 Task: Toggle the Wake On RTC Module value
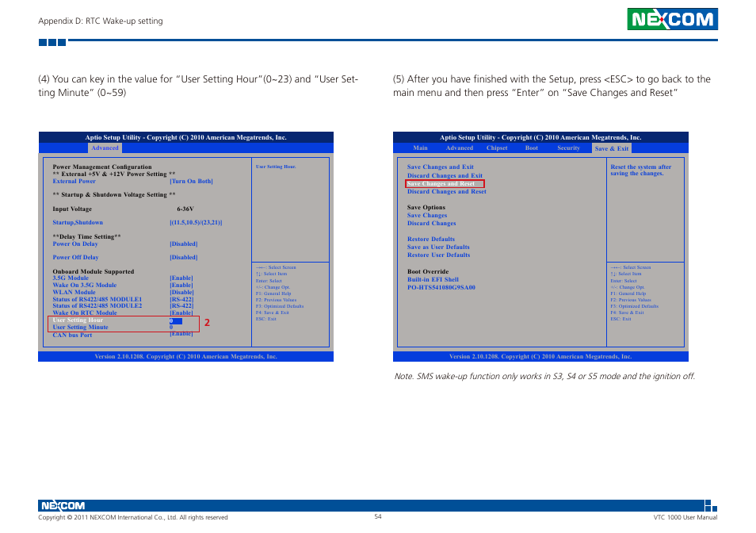[x=181, y=313]
